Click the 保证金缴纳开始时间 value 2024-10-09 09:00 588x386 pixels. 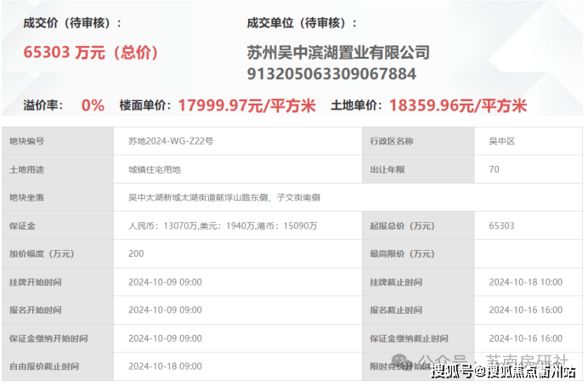166,338
